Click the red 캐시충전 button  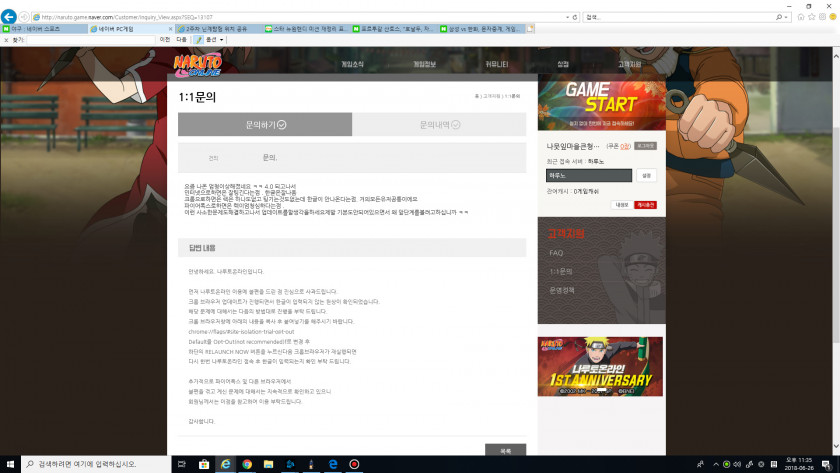[x=646, y=205]
